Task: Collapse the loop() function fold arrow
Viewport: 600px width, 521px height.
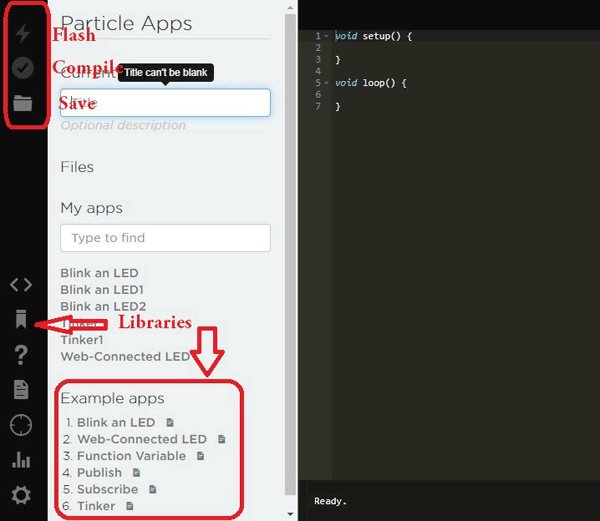Action: pyautogui.click(x=326, y=83)
